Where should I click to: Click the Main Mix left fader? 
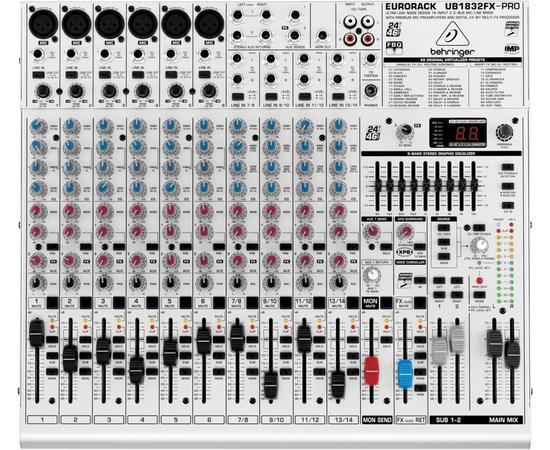(494, 343)
